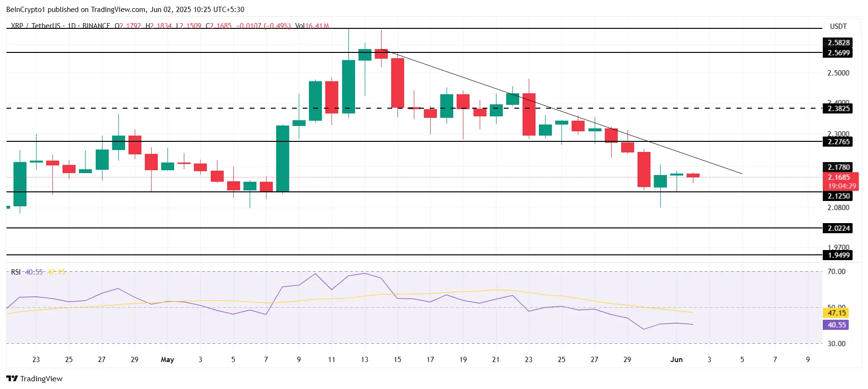Select the 1.9499 price level label
Image resolution: width=868 pixels, height=389 pixels.
click(x=838, y=255)
